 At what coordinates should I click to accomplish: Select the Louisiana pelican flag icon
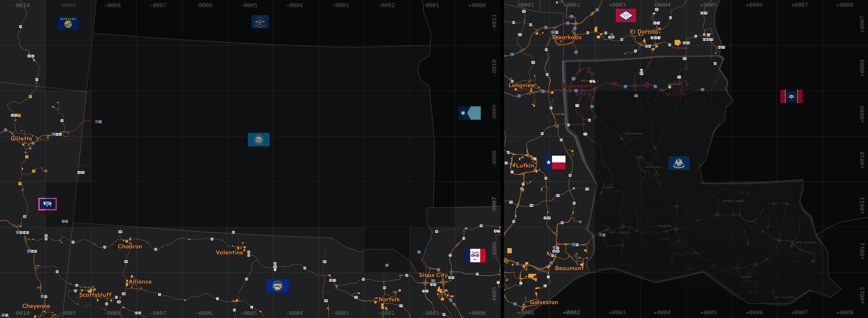click(679, 163)
